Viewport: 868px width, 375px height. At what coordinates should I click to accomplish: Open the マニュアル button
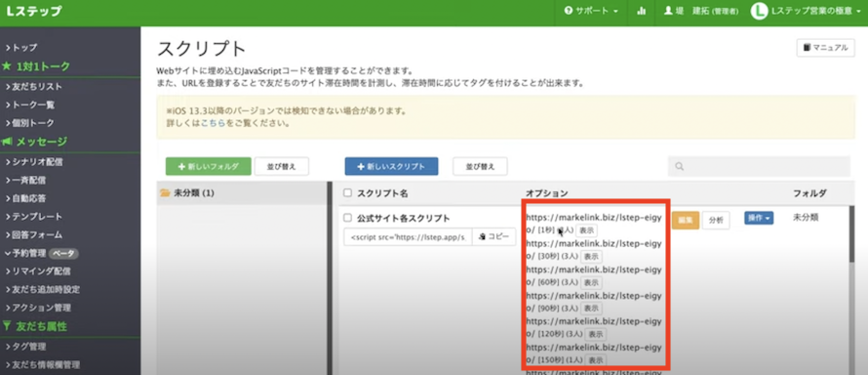click(x=825, y=48)
